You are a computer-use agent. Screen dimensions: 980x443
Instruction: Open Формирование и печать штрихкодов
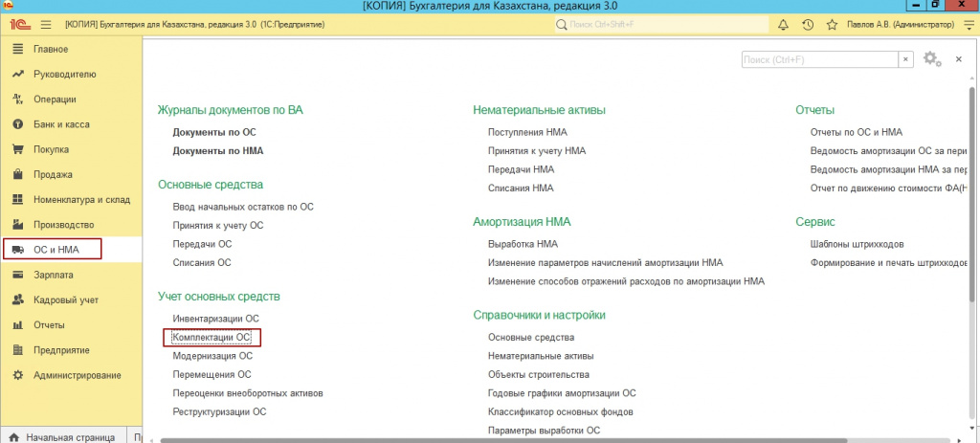click(x=889, y=263)
